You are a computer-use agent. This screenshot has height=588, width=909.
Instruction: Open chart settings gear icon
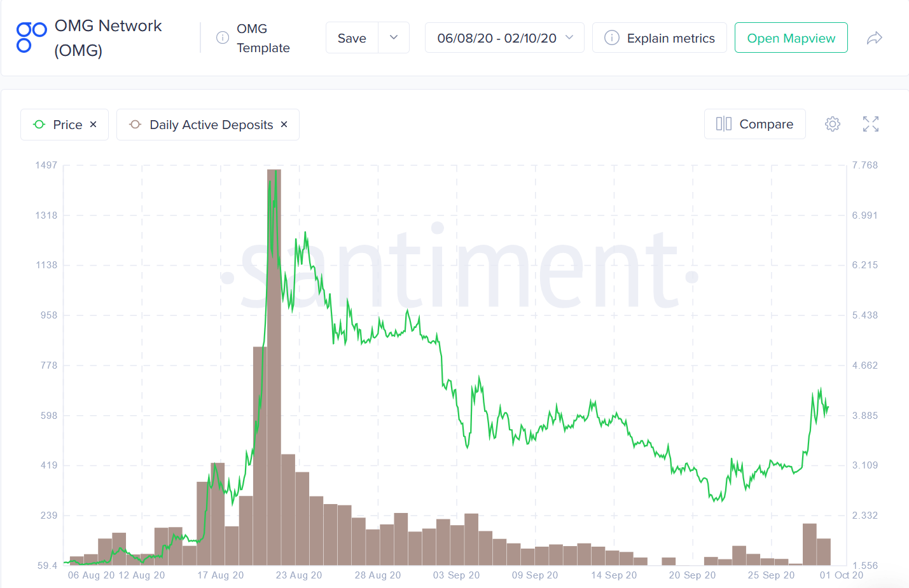coord(833,124)
